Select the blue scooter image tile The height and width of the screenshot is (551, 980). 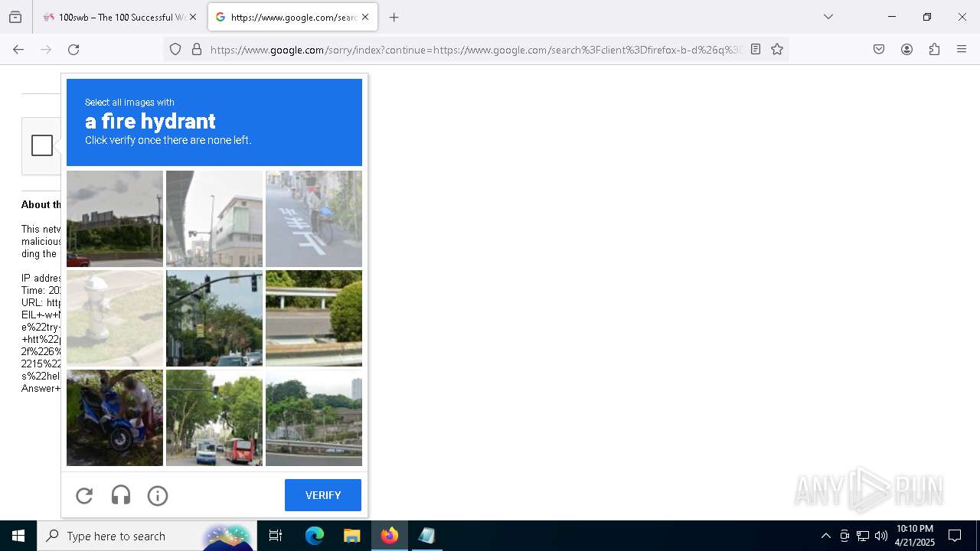coord(115,418)
